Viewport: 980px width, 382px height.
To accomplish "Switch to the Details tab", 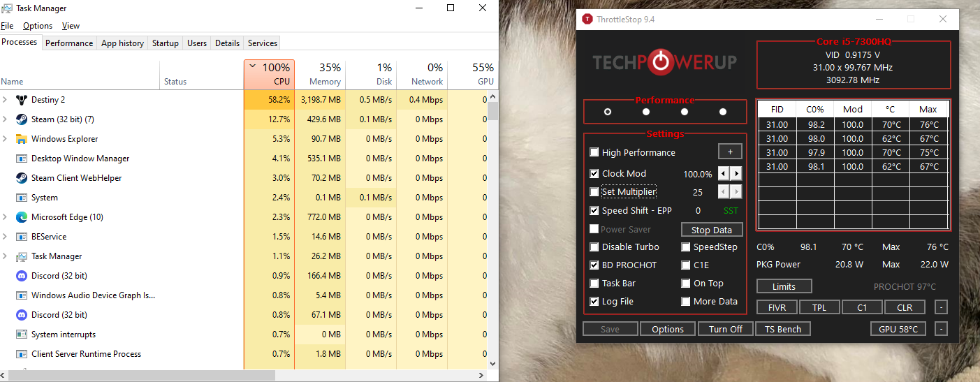I will click(x=227, y=43).
